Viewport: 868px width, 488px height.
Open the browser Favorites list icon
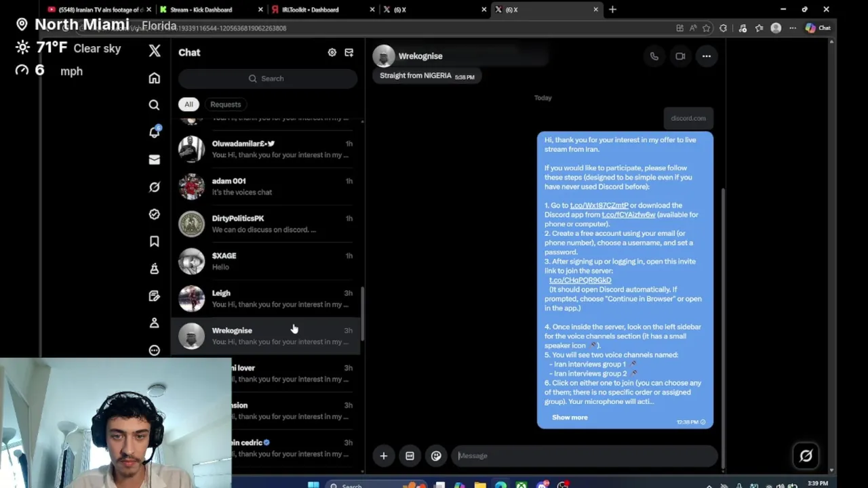coord(759,28)
